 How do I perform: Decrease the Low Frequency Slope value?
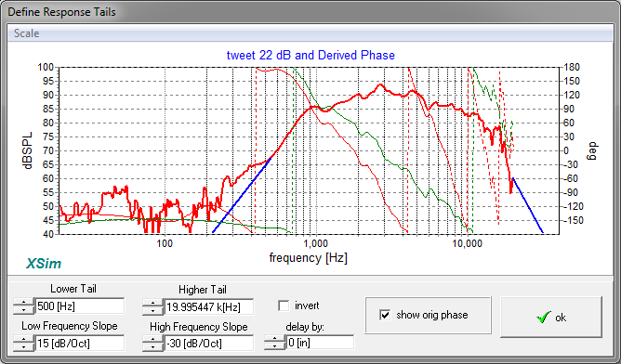tap(24, 347)
